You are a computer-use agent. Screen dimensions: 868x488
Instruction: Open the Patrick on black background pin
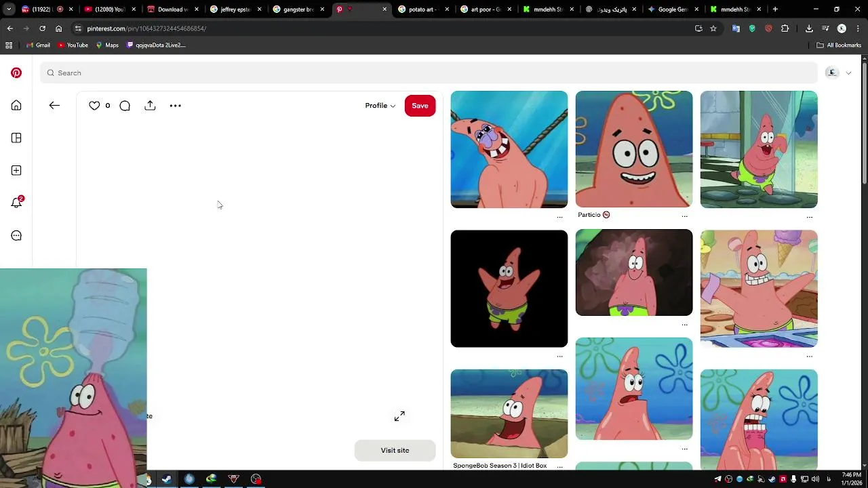tap(509, 288)
